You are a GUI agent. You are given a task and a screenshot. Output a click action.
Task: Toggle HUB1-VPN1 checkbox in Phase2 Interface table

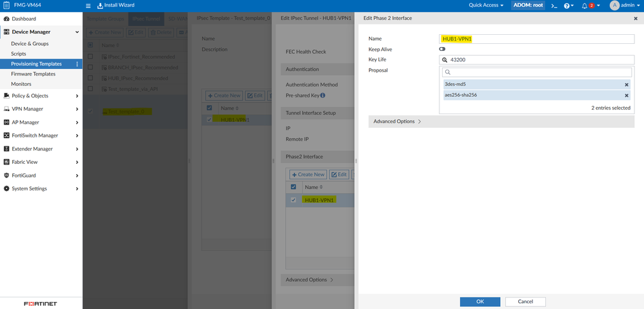pyautogui.click(x=293, y=200)
